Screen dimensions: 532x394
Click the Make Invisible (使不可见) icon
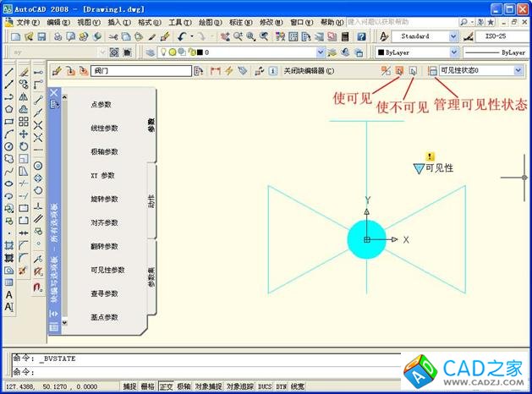coord(412,71)
